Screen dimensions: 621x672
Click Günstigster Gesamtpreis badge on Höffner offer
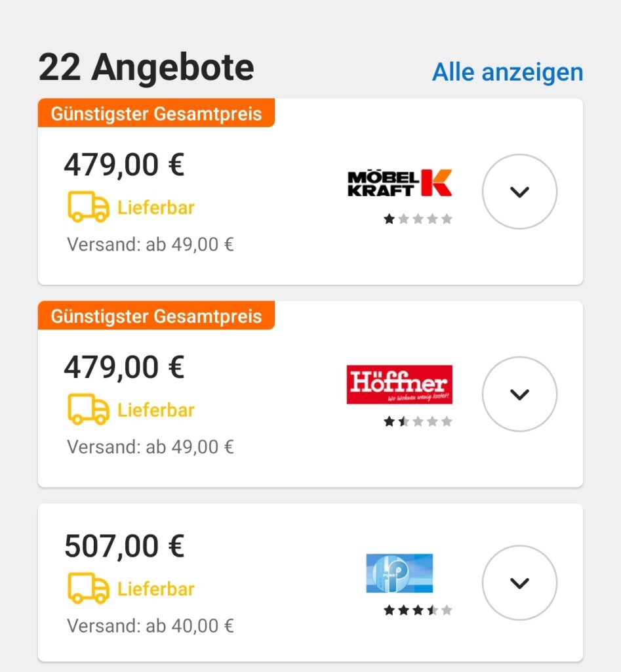pyautogui.click(x=156, y=316)
